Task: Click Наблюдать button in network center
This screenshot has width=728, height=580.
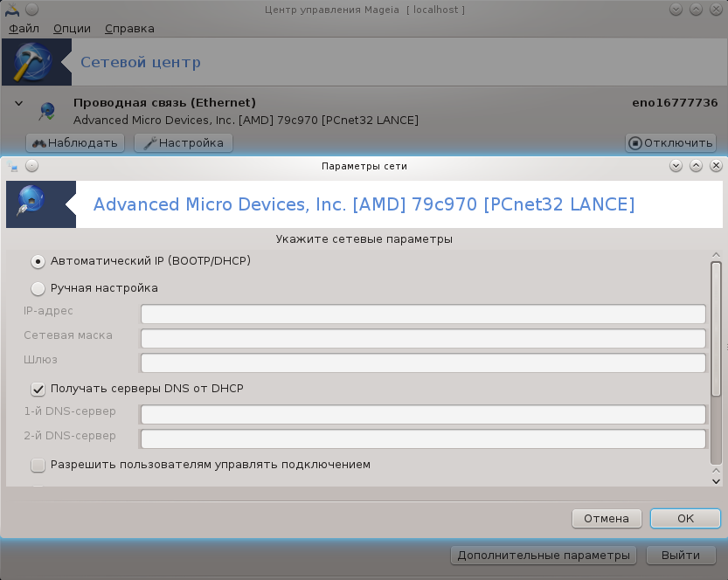Action: 75,143
